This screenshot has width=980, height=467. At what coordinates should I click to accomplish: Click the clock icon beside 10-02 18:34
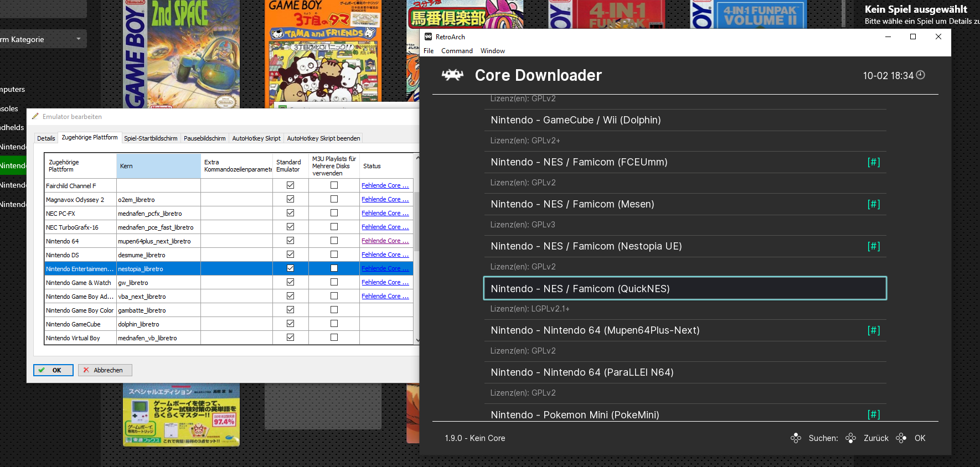pos(921,75)
